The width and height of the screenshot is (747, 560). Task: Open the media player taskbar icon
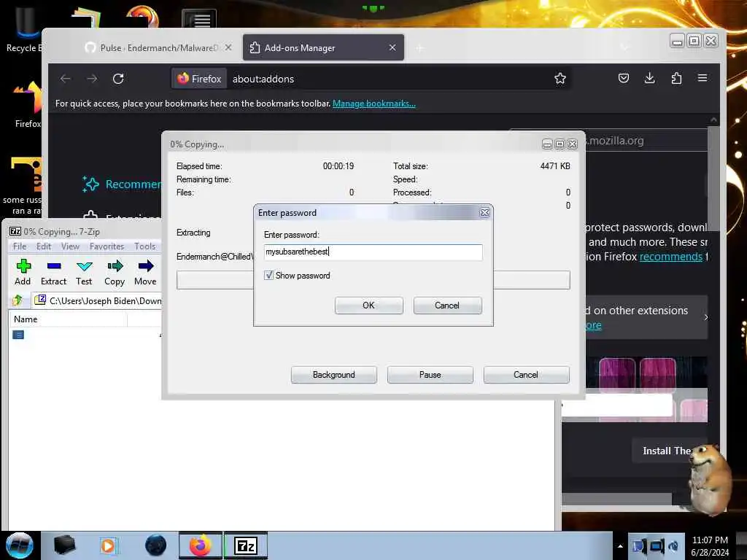(x=108, y=545)
